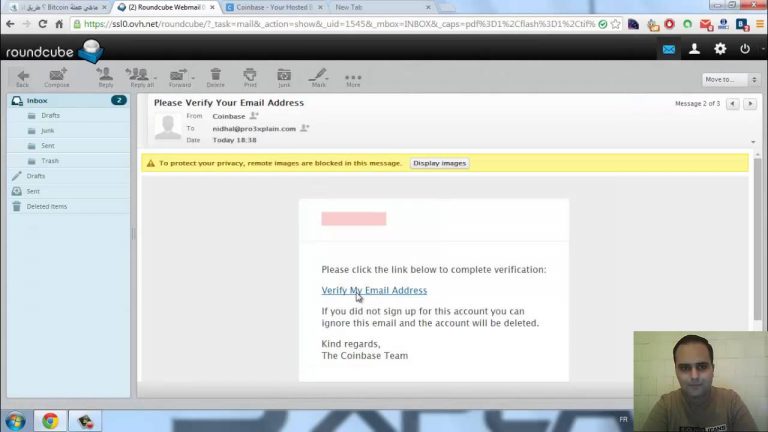Mark message as Junk
This screenshot has width=768, height=432.
click(284, 78)
